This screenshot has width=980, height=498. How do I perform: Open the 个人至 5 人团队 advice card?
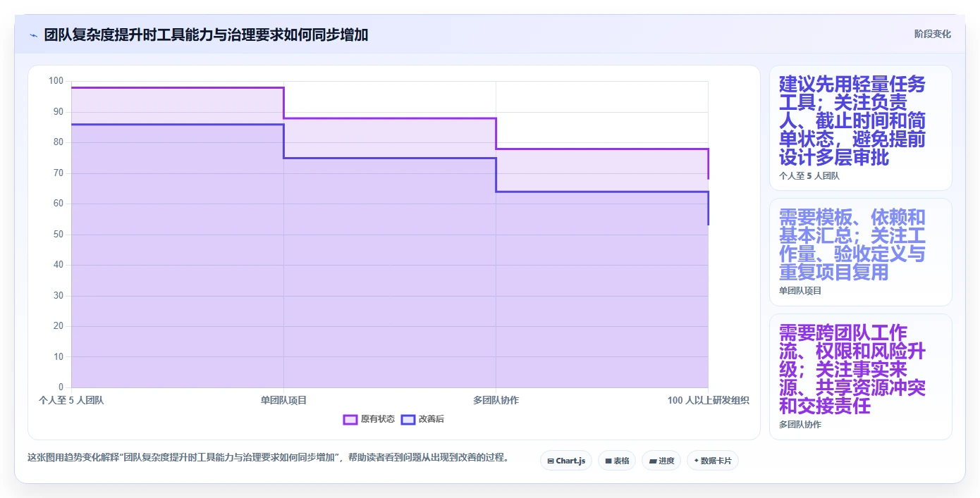point(861,128)
